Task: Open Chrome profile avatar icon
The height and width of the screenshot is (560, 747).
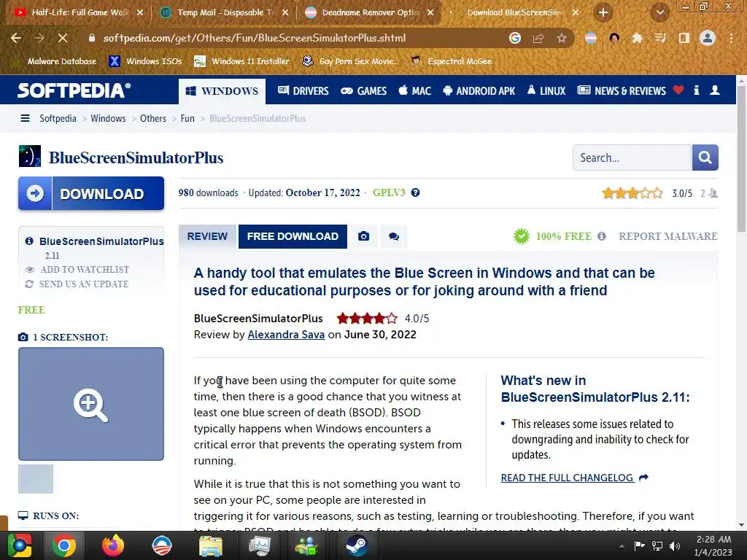Action: tap(708, 38)
